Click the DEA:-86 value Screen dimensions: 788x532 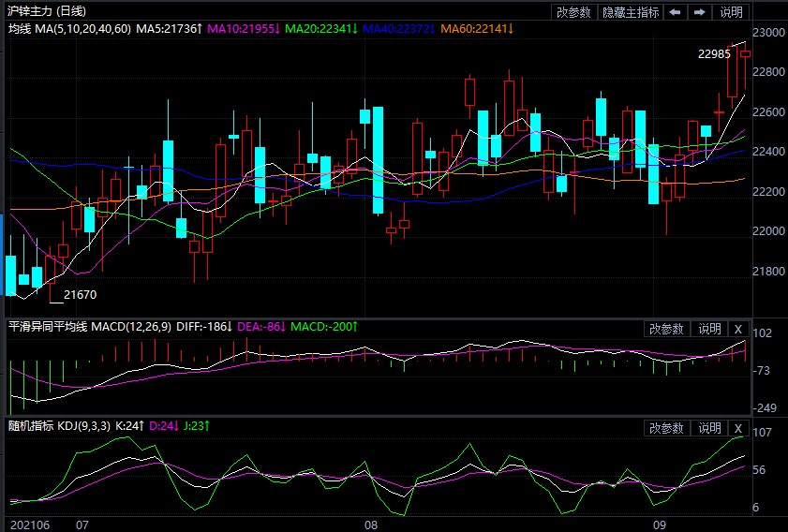(x=260, y=327)
